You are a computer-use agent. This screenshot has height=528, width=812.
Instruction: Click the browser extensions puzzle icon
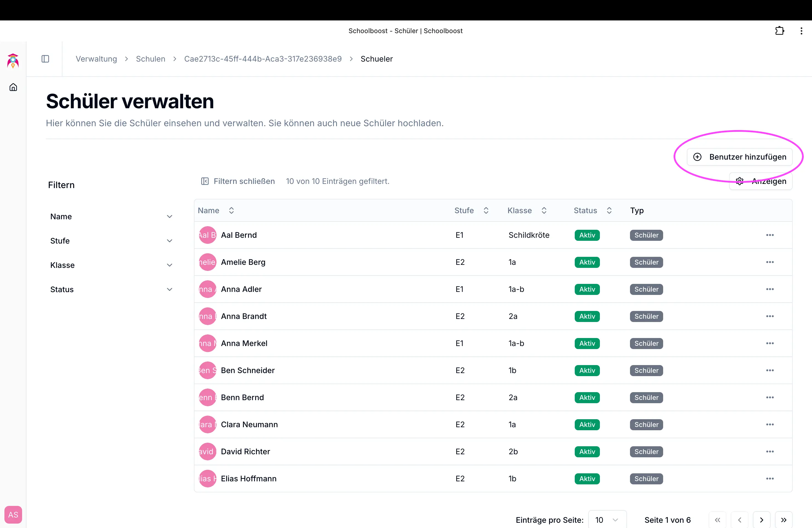point(779,31)
